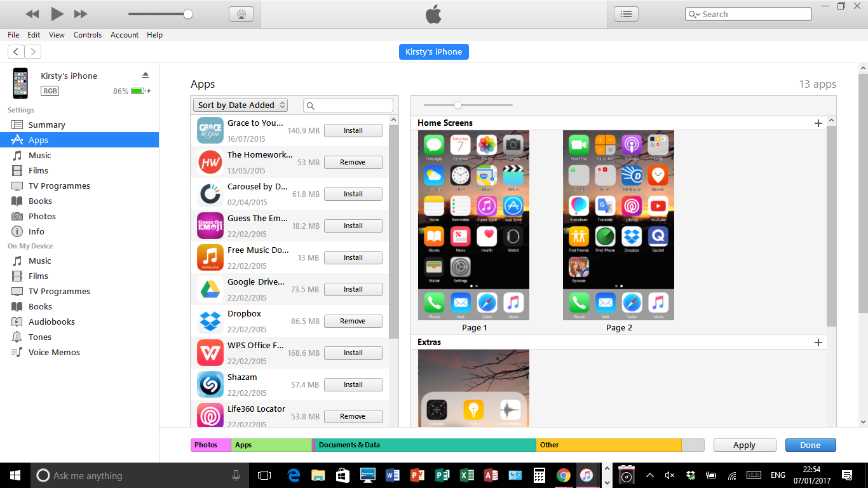Click the volume slider in the top bar
Viewport: 868px width, 488px height.
pyautogui.click(x=160, y=14)
